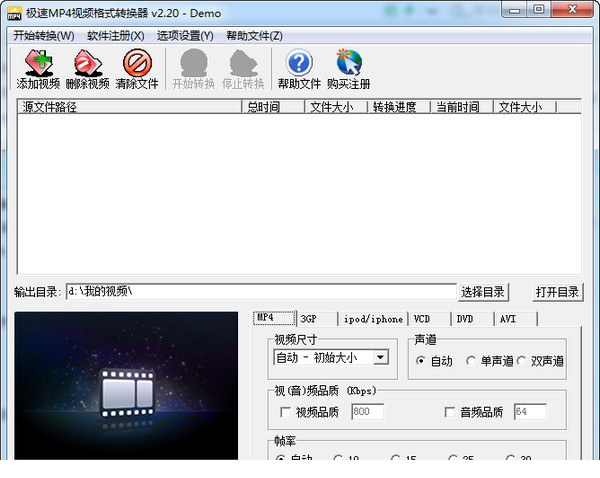Click the greyed 停止转换 toolbar icon

[x=243, y=69]
